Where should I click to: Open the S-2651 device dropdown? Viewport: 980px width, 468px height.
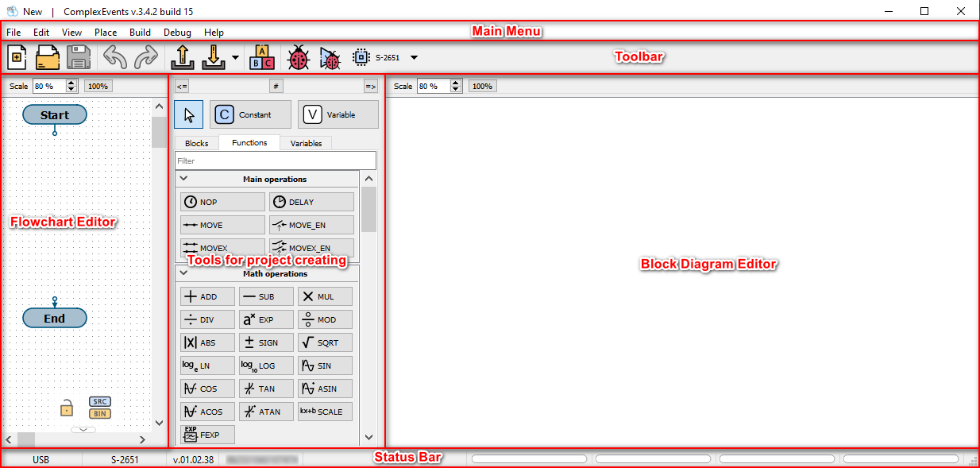click(x=413, y=58)
